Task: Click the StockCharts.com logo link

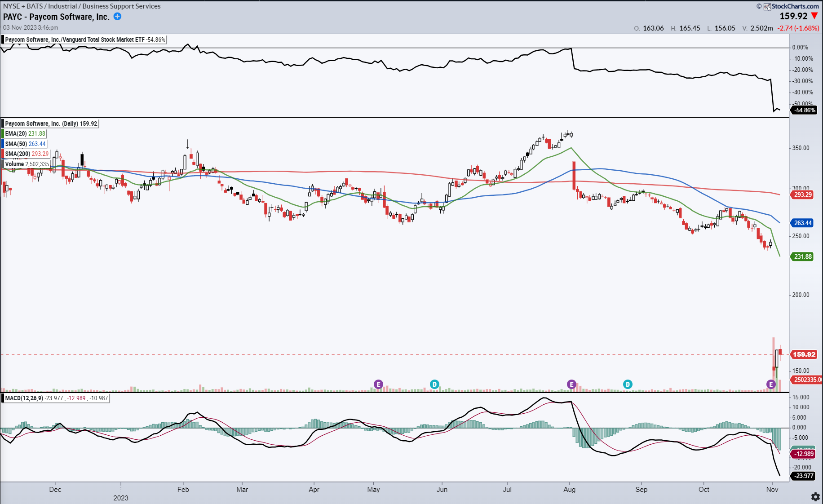Action: point(792,6)
